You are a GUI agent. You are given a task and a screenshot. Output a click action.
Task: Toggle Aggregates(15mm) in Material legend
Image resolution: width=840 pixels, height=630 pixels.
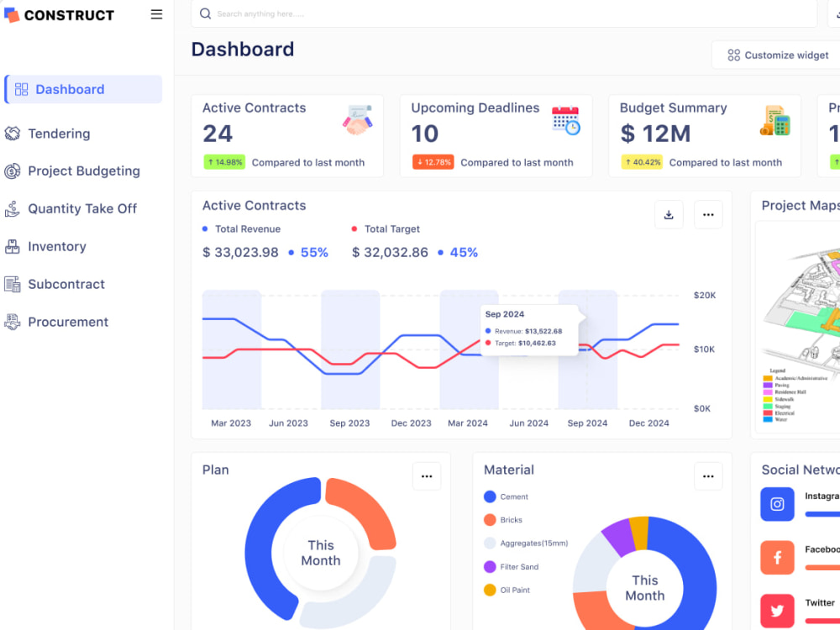(x=526, y=543)
